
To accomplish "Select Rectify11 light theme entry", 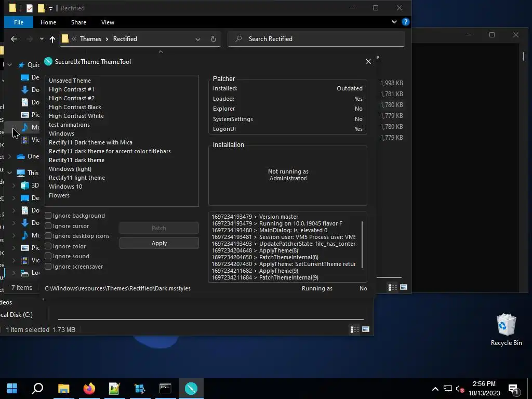I will tap(77, 178).
